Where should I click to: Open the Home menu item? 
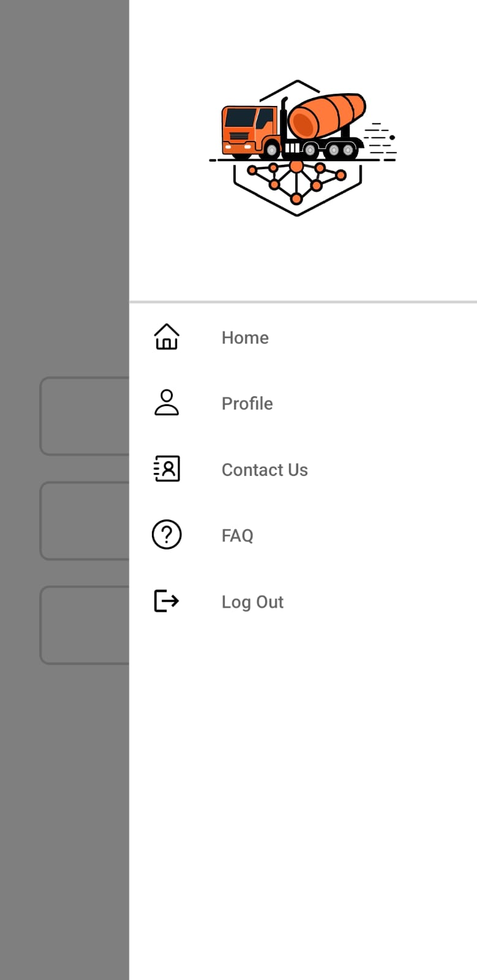coord(303,337)
